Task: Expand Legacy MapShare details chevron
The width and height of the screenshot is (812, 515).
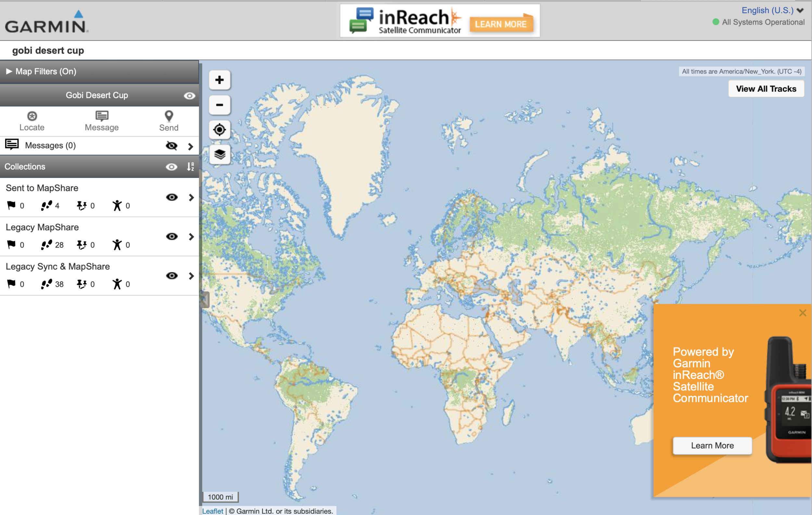Action: (192, 237)
